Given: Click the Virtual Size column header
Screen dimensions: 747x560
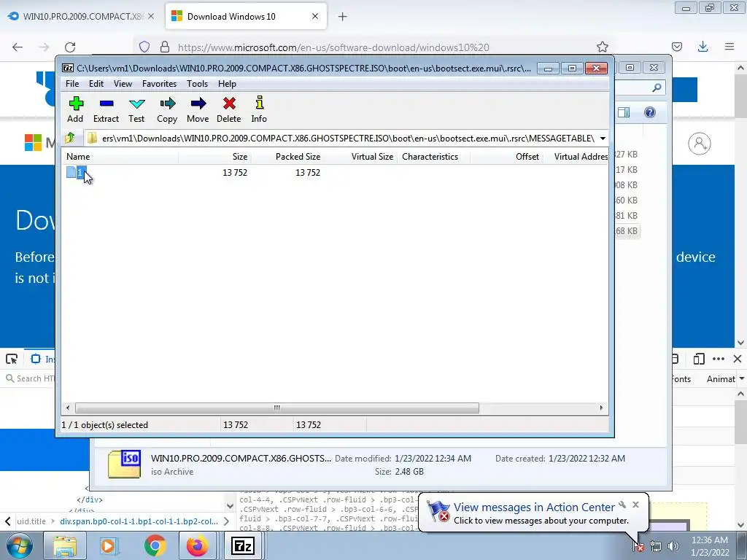Looking at the screenshot, I should coord(360,157).
